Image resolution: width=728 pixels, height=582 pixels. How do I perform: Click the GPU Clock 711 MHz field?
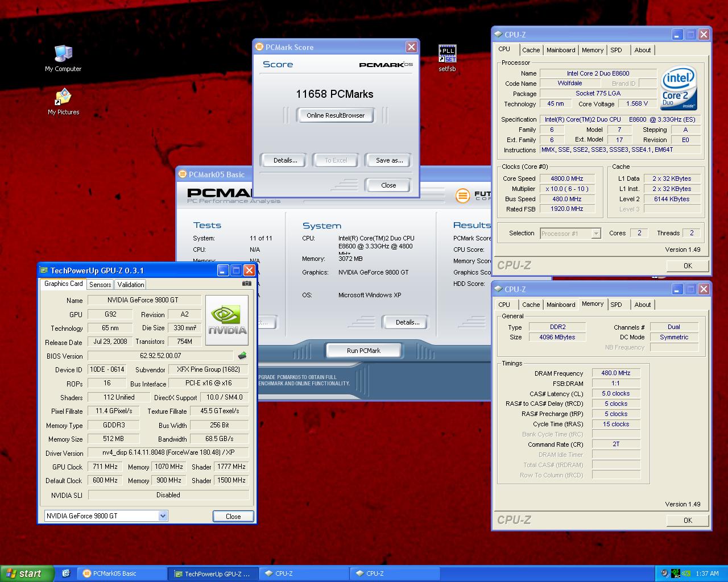click(x=105, y=467)
